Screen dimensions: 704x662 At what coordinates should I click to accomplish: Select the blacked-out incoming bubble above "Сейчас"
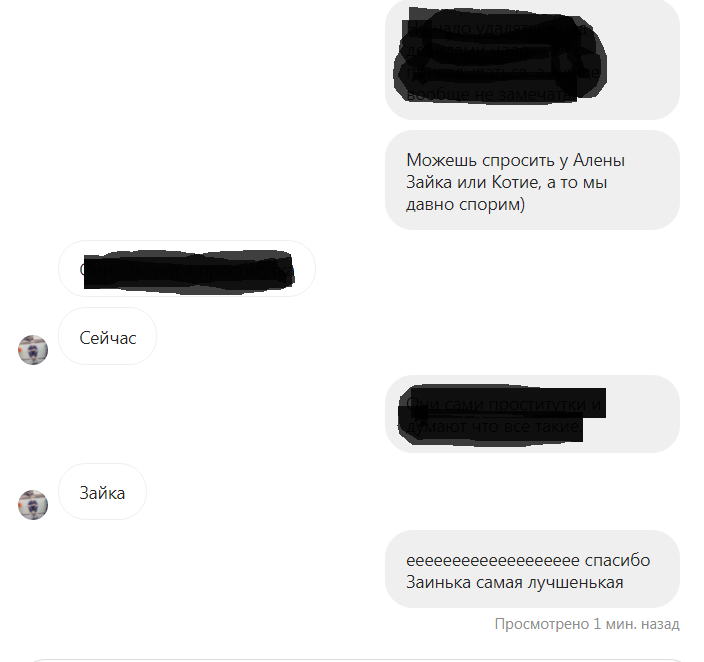coord(187,269)
